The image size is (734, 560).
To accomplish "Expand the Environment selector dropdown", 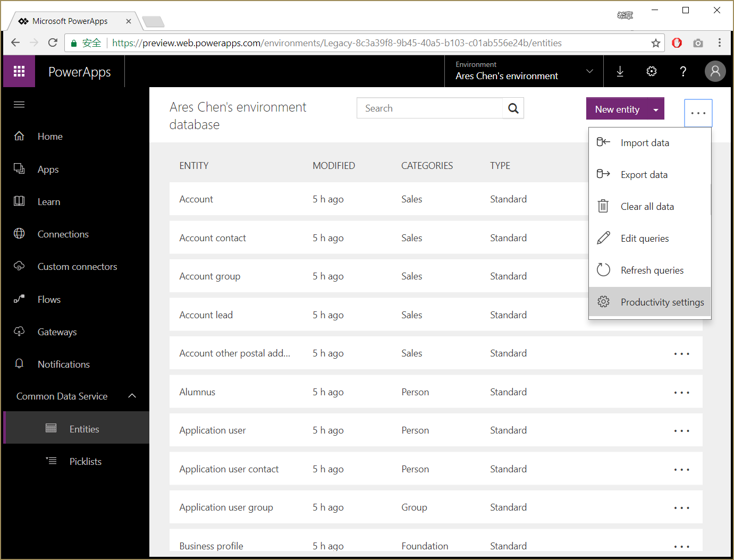I will [x=589, y=71].
